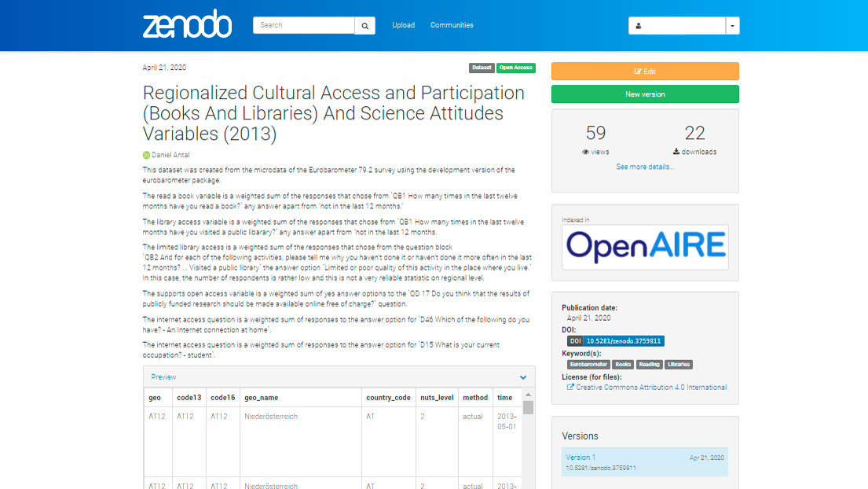Click the search magnifier button
868x489 pixels.
click(x=364, y=25)
